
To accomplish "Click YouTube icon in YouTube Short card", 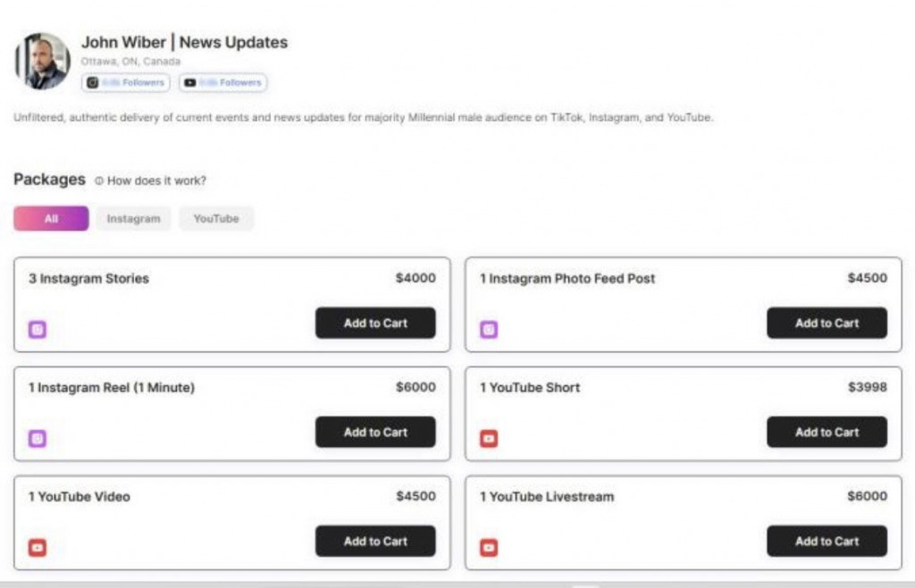I will (x=489, y=439).
